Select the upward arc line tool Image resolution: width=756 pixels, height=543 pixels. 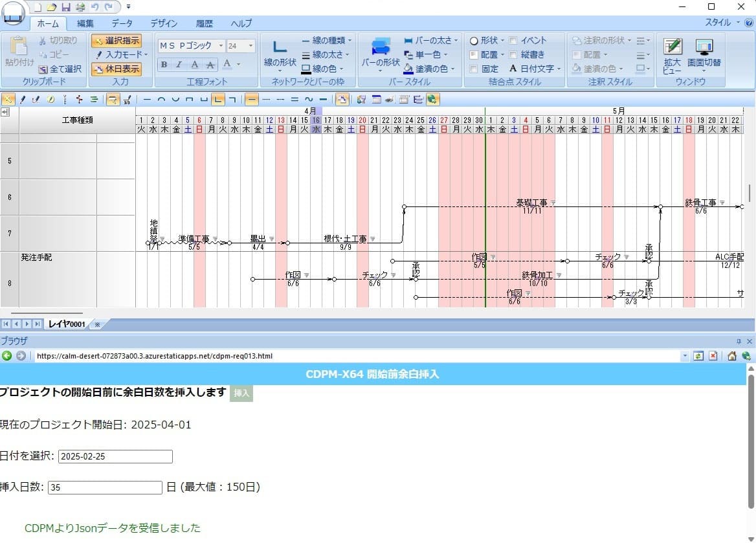click(x=161, y=100)
